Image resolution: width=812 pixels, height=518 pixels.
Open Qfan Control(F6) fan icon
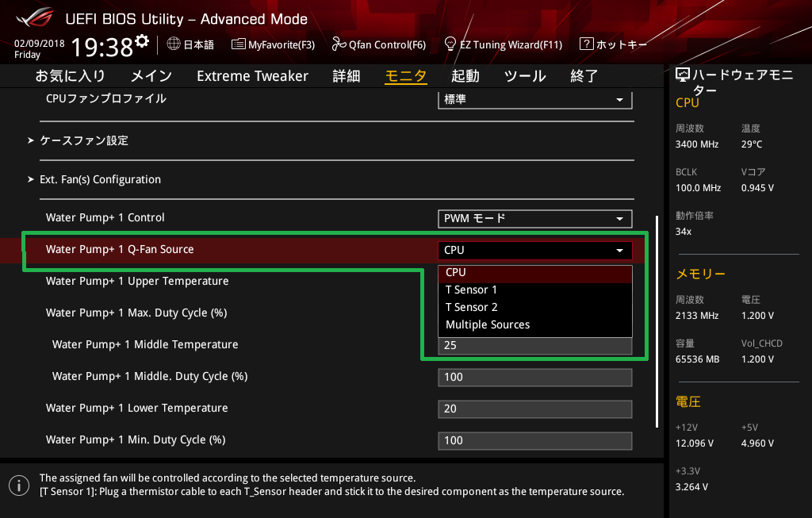point(339,44)
